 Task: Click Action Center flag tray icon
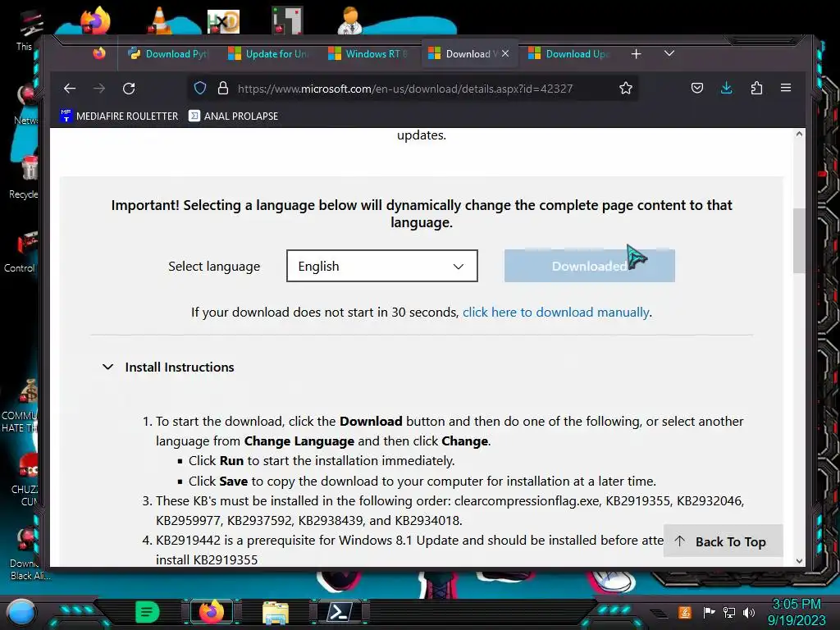pyautogui.click(x=709, y=612)
